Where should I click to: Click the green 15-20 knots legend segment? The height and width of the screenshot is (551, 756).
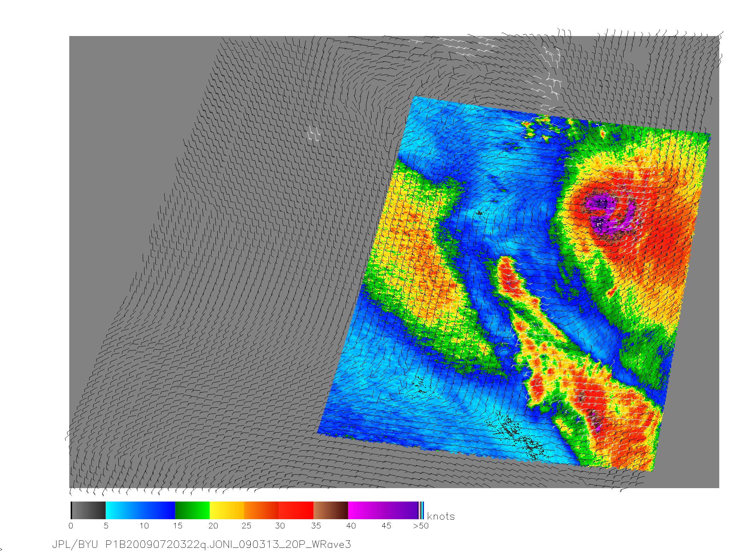click(192, 510)
